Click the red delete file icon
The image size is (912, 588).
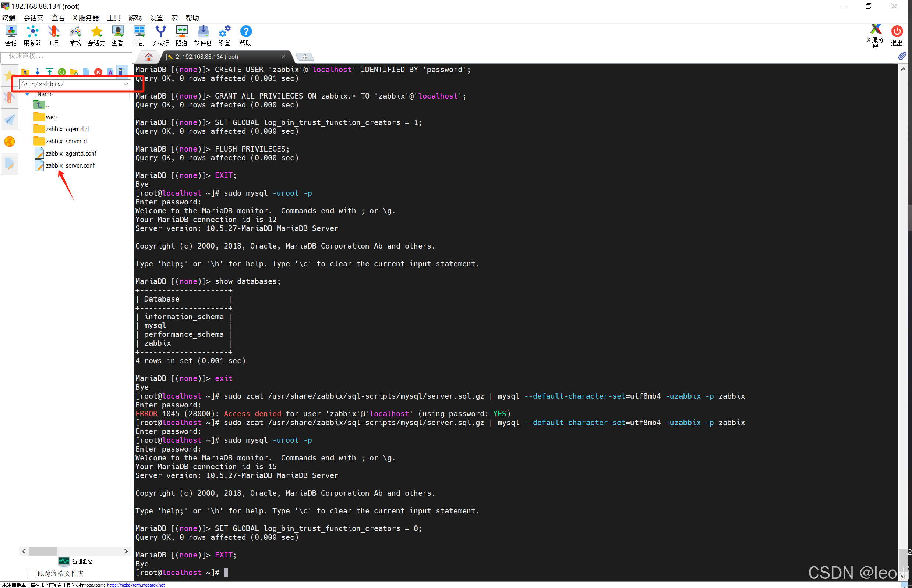(x=98, y=72)
